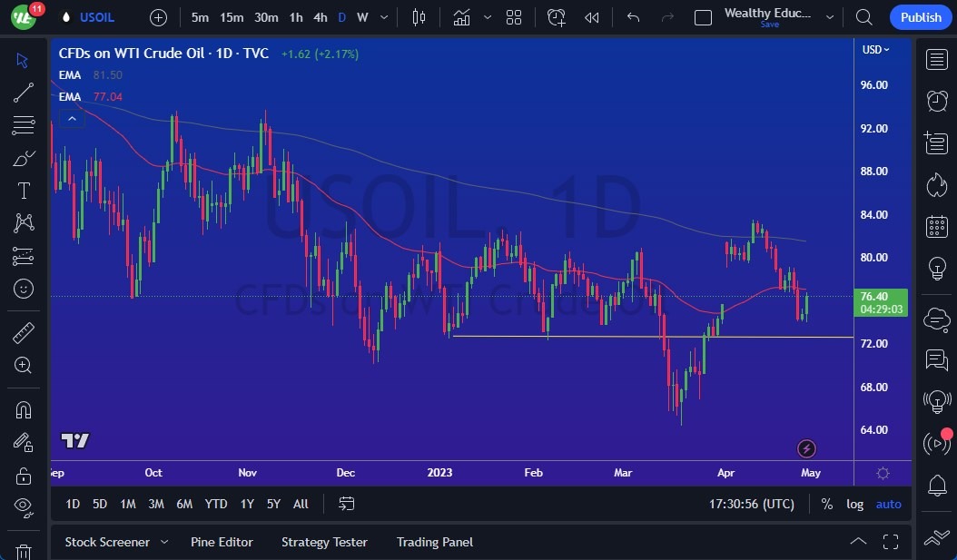The image size is (957, 560).
Task: Open the USD currency dropdown
Action: [875, 50]
